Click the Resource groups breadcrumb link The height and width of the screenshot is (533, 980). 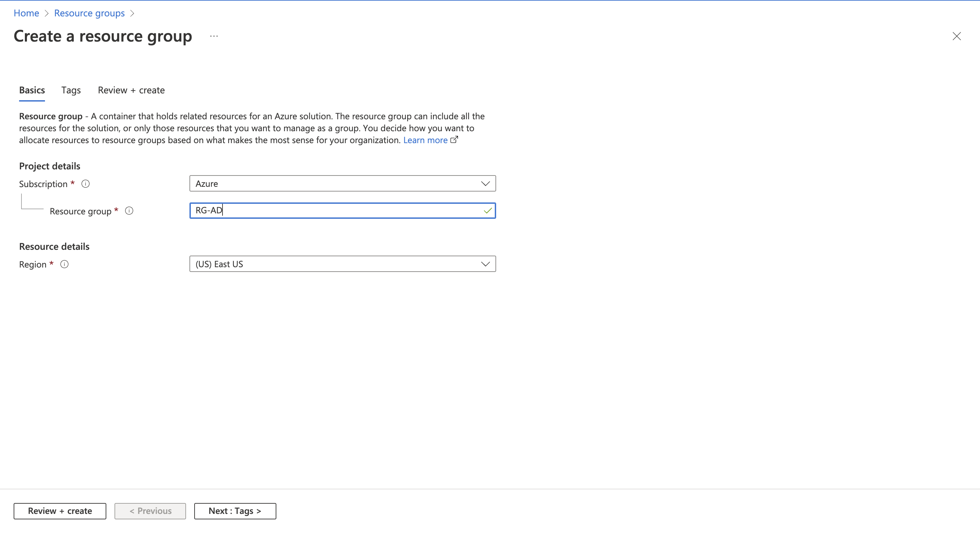pyautogui.click(x=90, y=12)
